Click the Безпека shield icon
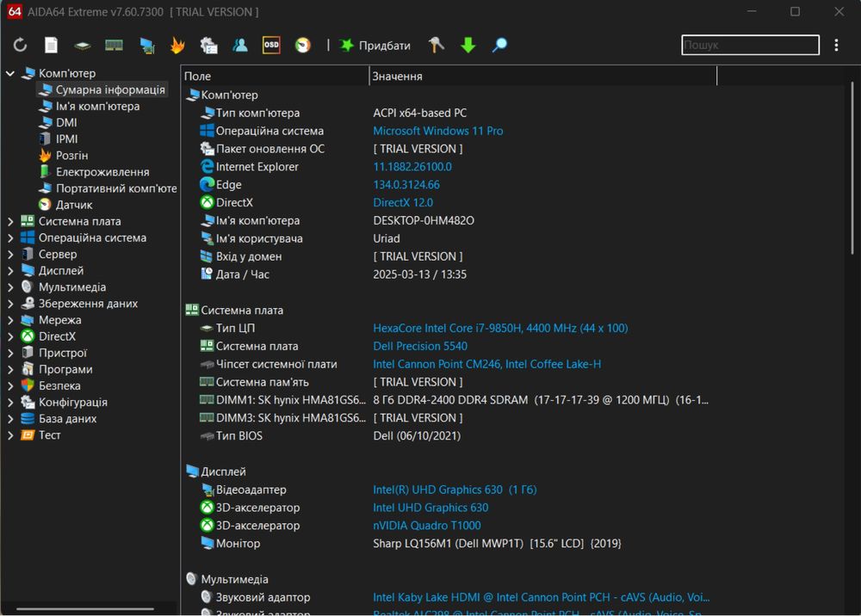The image size is (861, 616). pyautogui.click(x=28, y=385)
